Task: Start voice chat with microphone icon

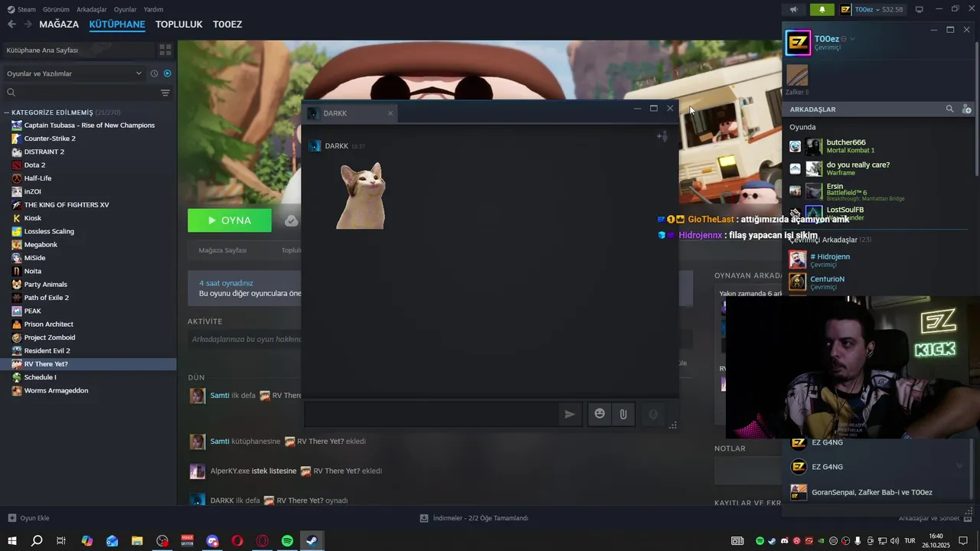Action: pos(653,414)
